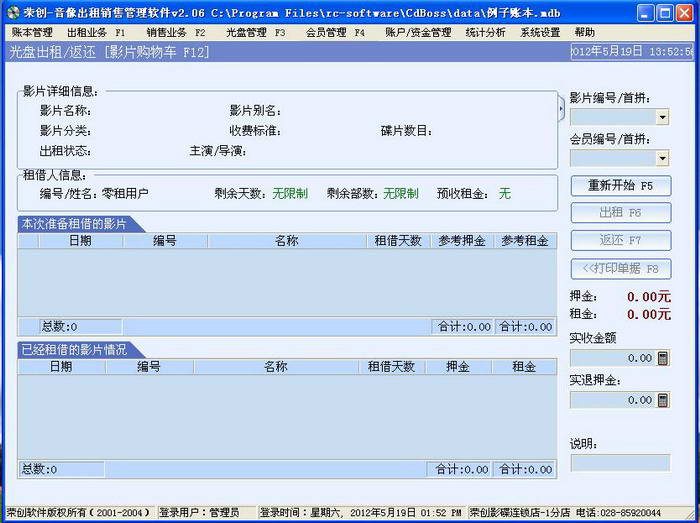The image size is (700, 523).
Task: Click the application icon in title bar
Action: pyautogui.click(x=14, y=12)
